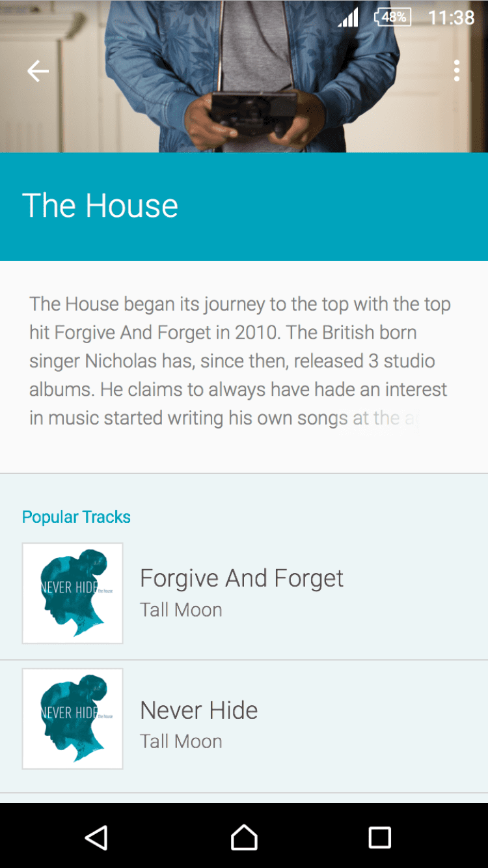Tap the battery 48% indicator
Screen dimensions: 488x868
(x=392, y=18)
